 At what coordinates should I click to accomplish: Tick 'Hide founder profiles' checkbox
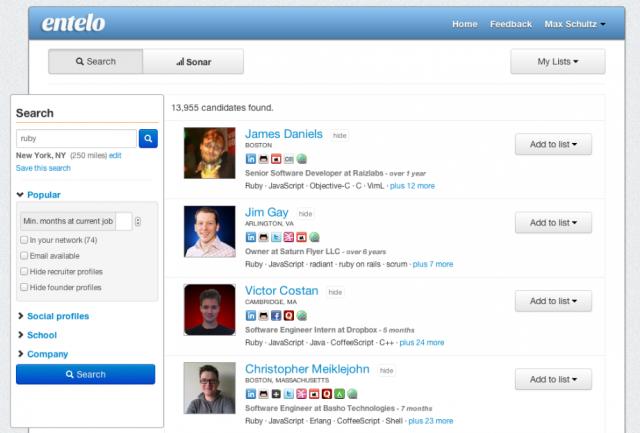(24, 287)
